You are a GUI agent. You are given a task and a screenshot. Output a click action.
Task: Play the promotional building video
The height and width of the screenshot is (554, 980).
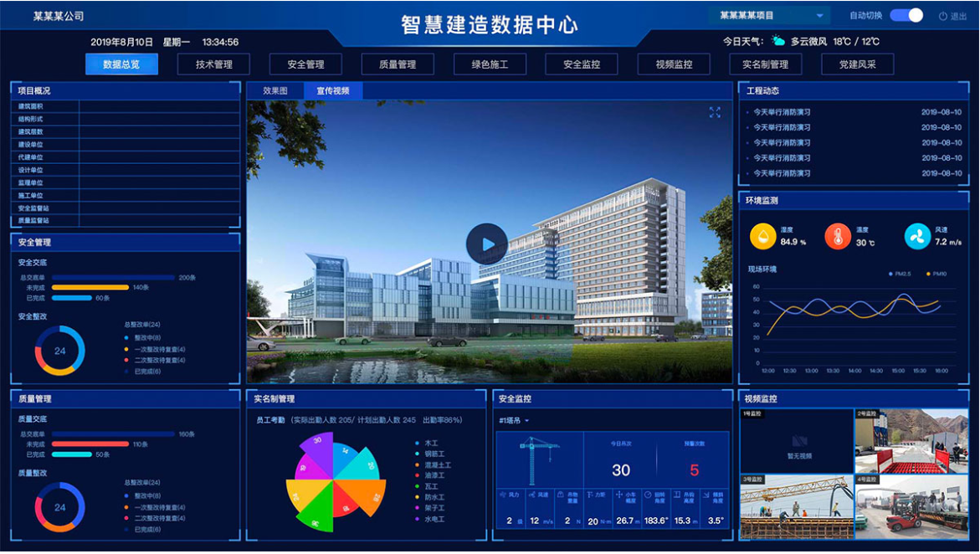488,242
